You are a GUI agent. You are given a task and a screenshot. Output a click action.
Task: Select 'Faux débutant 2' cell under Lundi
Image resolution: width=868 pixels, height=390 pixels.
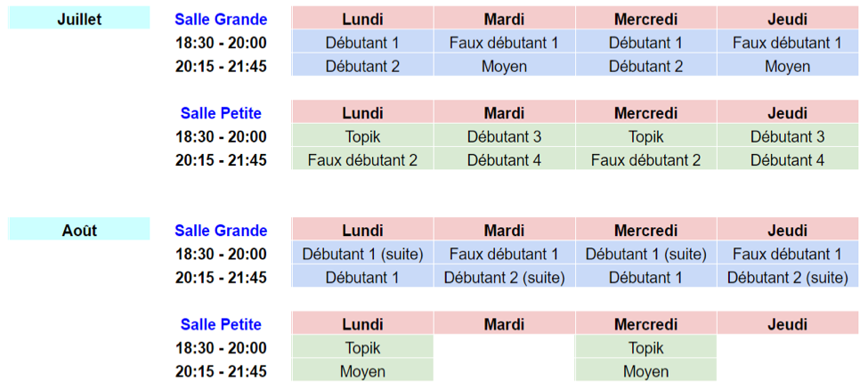362,160
